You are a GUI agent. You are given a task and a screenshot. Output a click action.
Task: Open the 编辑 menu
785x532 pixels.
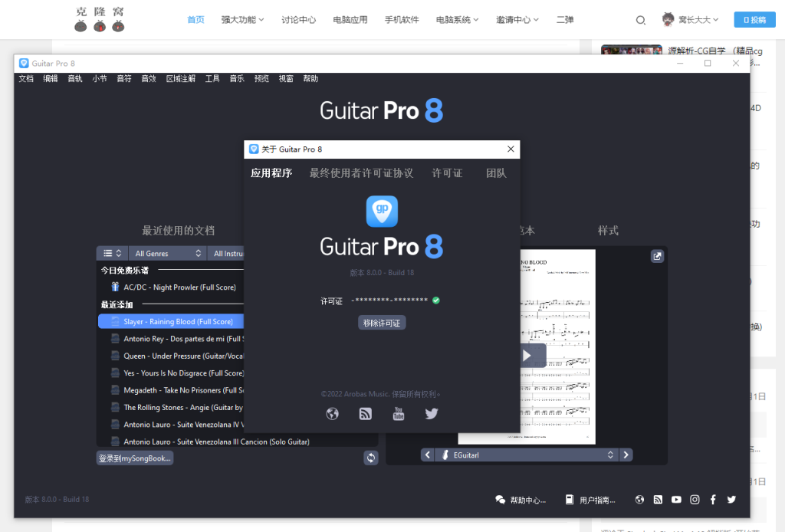click(51, 79)
